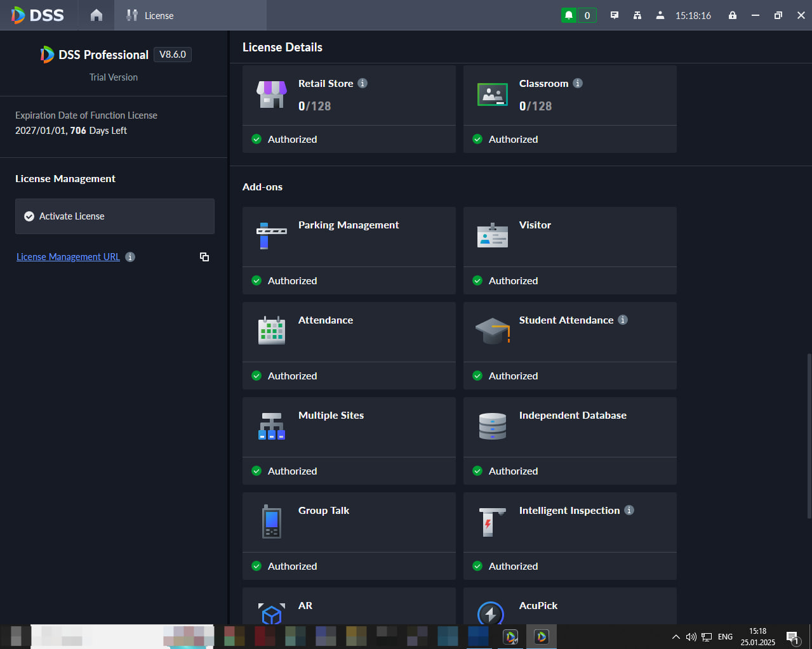Open the License Management URL link
The image size is (812, 649).
click(x=68, y=257)
